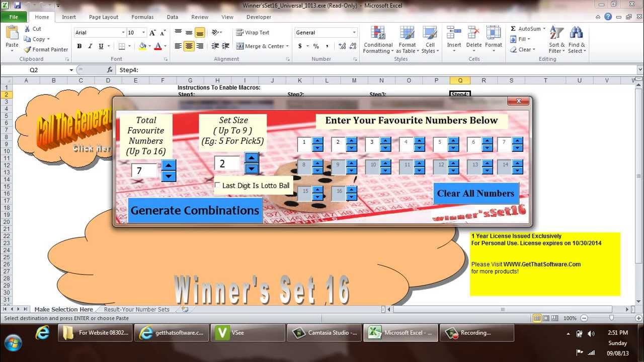Open Find & Select options

[x=577, y=40]
